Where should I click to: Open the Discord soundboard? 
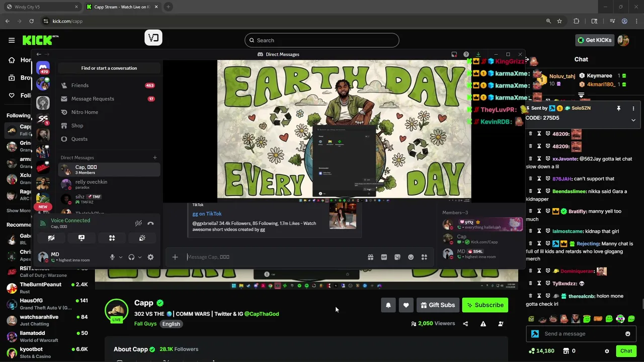(142, 238)
